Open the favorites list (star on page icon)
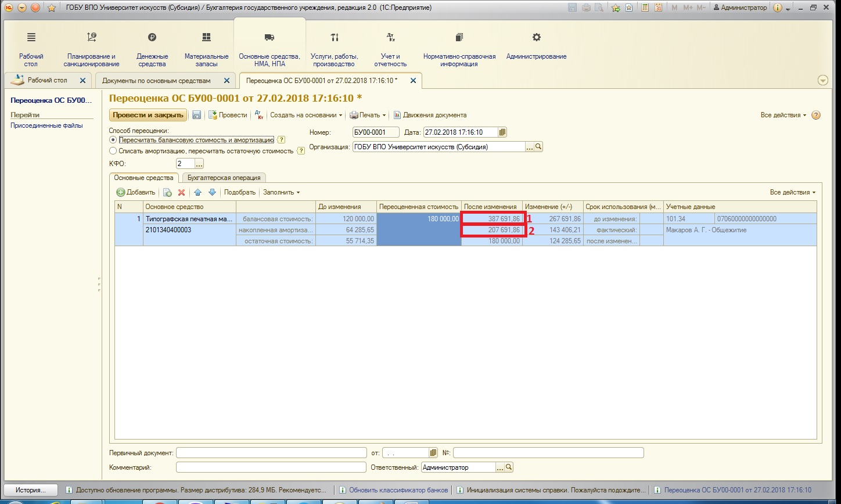This screenshot has width=841, height=504. pyautogui.click(x=629, y=8)
